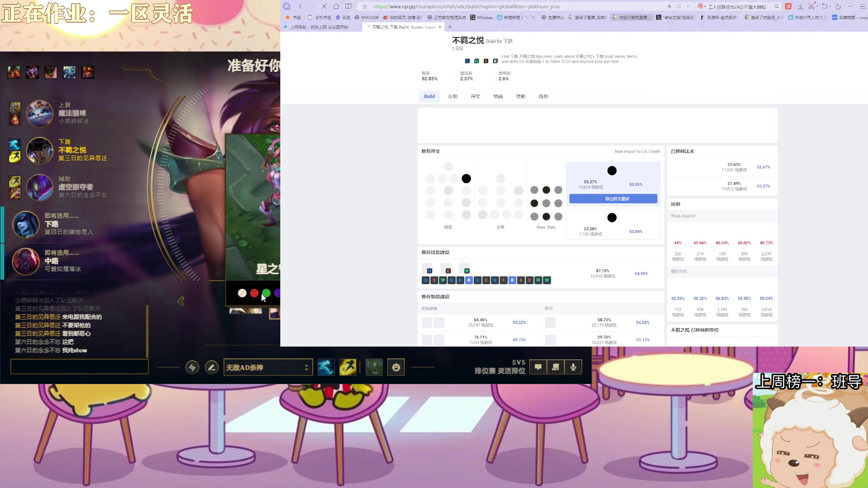868x488 pixels.
Task: Open the browser undo-close dropdown arrow
Action: pos(830,6)
